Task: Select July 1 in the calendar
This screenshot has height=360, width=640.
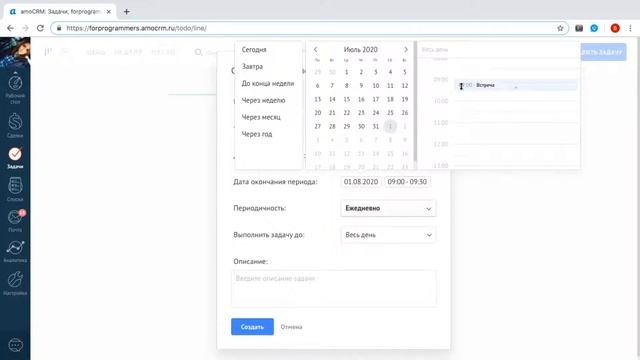Action: [x=347, y=72]
